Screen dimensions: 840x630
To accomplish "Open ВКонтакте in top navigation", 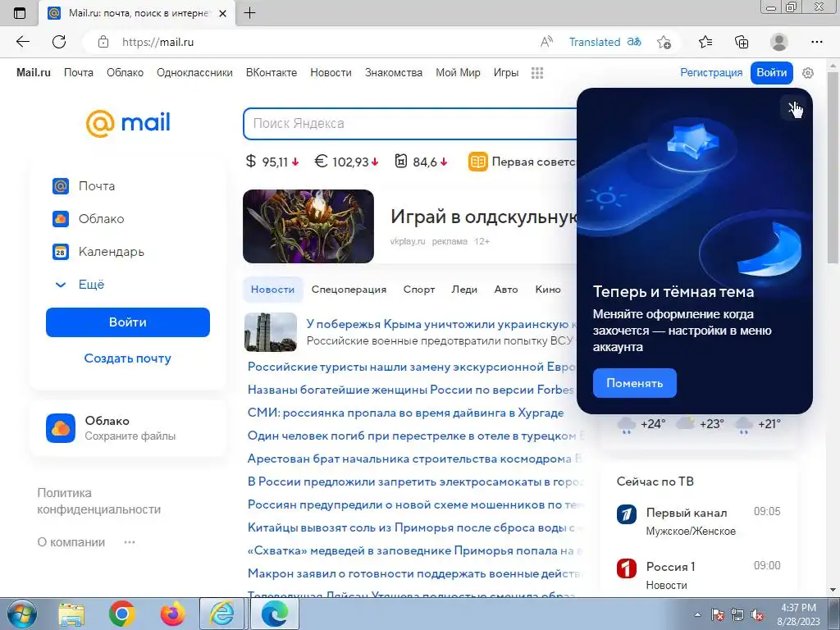I will click(272, 73).
